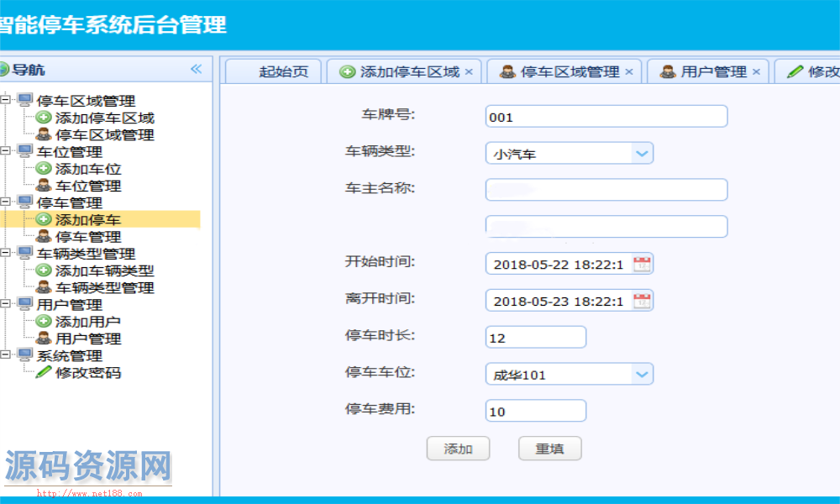
Task: Click the monitor icon of 停车区域管理 folder
Action: click(24, 100)
